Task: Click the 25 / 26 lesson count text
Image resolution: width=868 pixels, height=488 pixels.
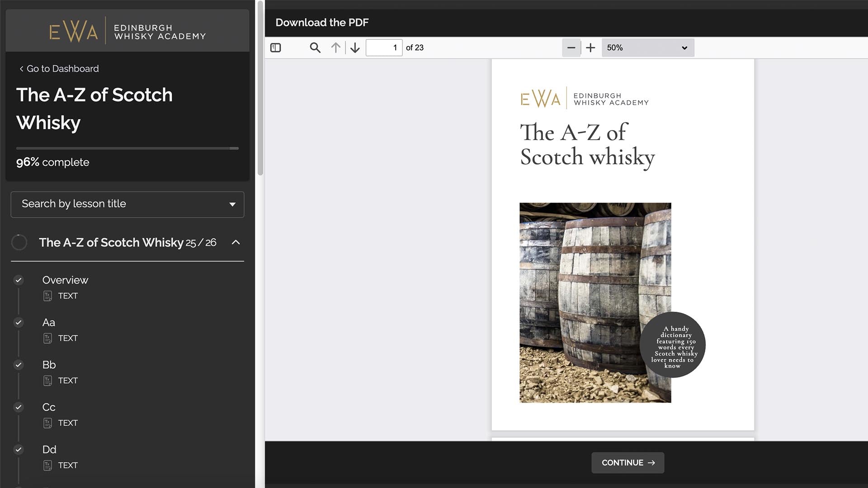Action: [x=201, y=243]
